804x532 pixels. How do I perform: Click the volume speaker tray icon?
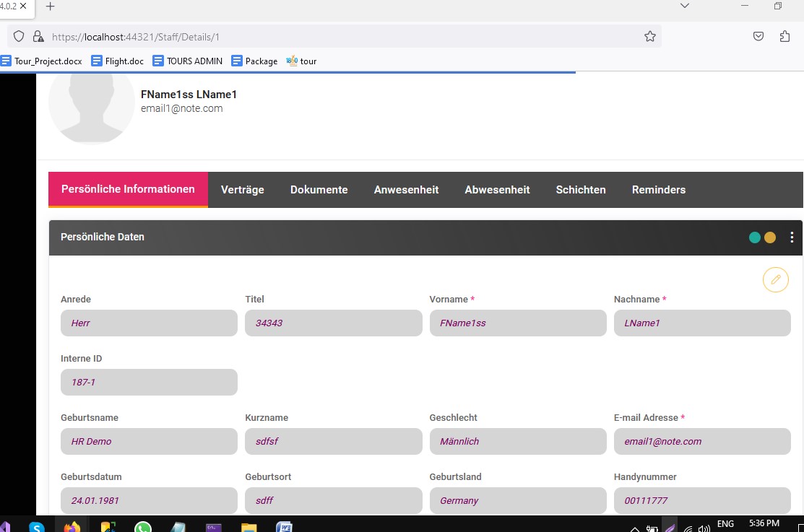(x=704, y=528)
